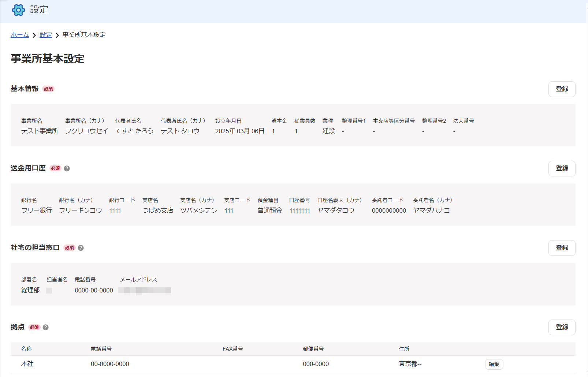588x377 pixels.
Task: Click the 名称 column header
Action: pos(26,349)
